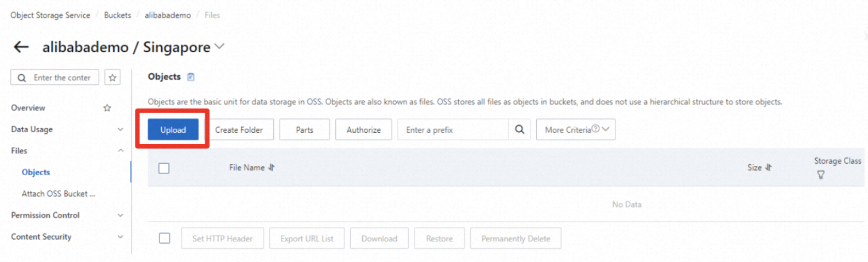Click the star icon next to search box
868x262 pixels.
click(x=113, y=78)
